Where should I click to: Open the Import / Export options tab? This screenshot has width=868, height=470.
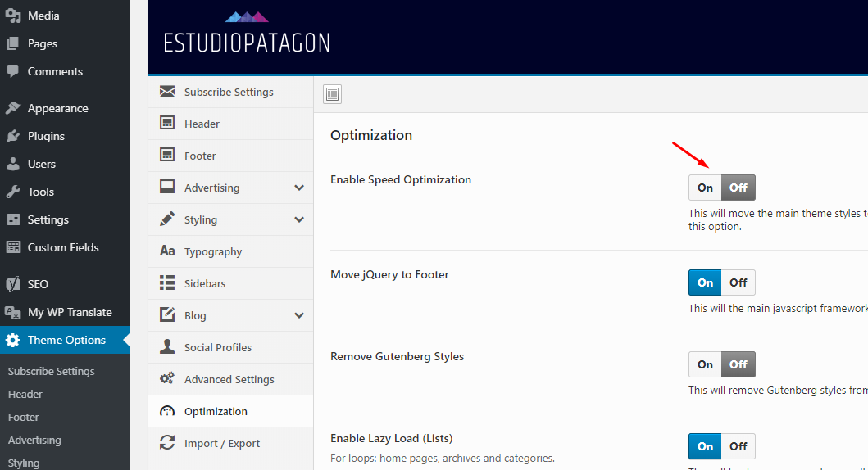pyautogui.click(x=231, y=443)
